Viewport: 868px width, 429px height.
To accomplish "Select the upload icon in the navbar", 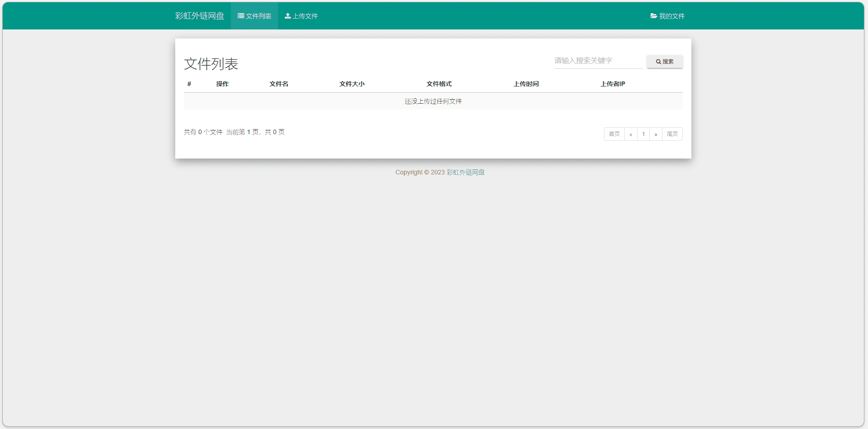I will tap(287, 16).
